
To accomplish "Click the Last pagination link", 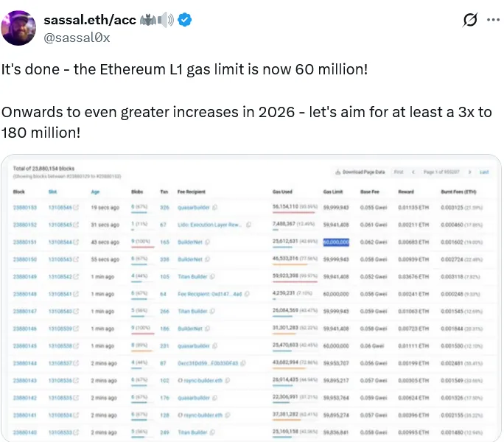I will pos(484,172).
